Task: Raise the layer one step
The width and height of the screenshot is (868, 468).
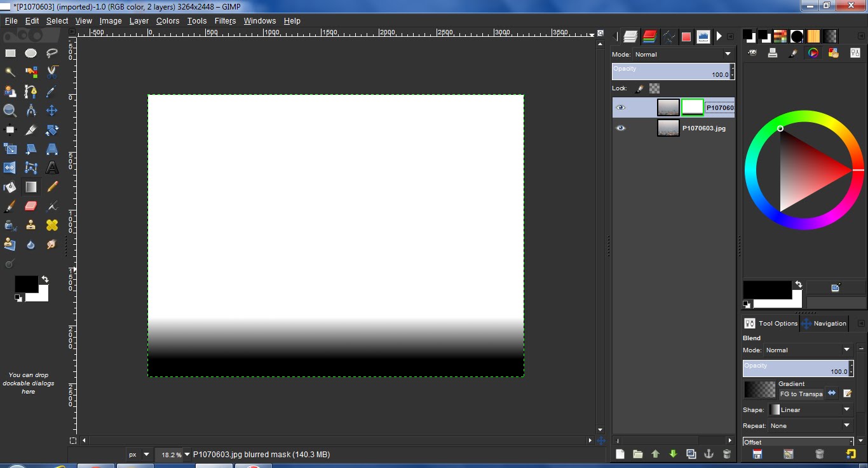Action: [656, 454]
